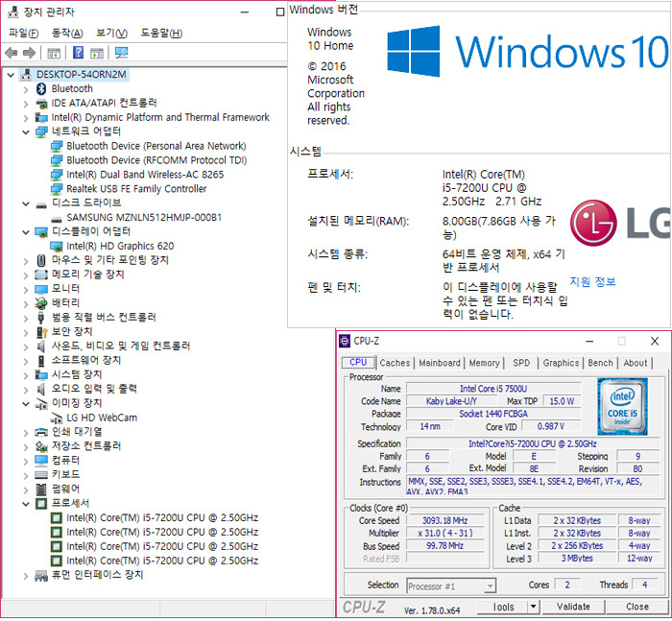Open the 도움말(H) menu
Image resolution: width=672 pixels, height=621 pixels.
(x=161, y=33)
